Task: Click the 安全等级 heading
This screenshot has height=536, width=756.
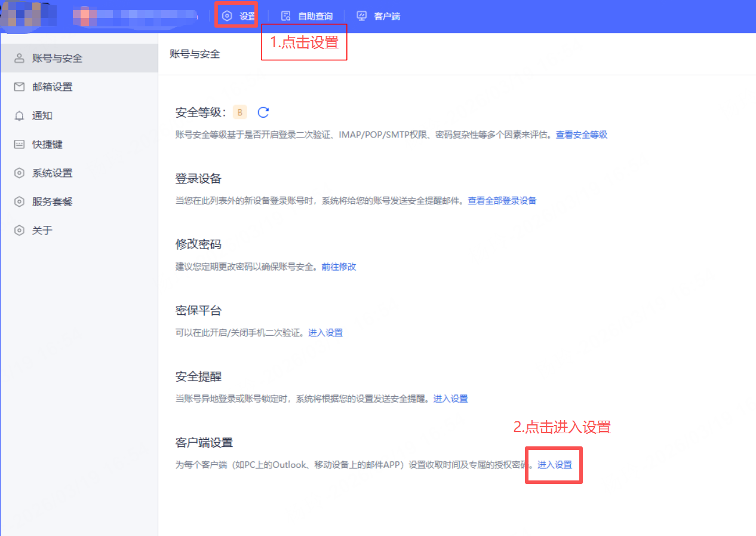Action: (x=201, y=112)
